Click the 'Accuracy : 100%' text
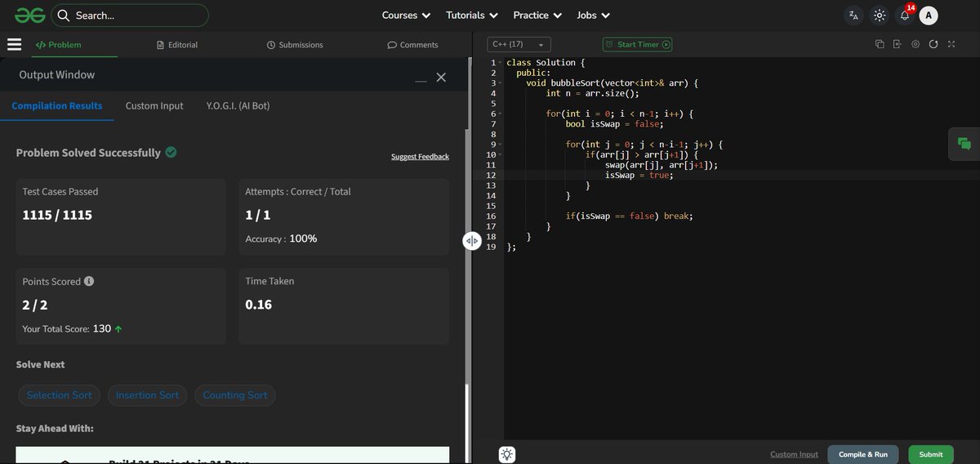 (x=282, y=239)
